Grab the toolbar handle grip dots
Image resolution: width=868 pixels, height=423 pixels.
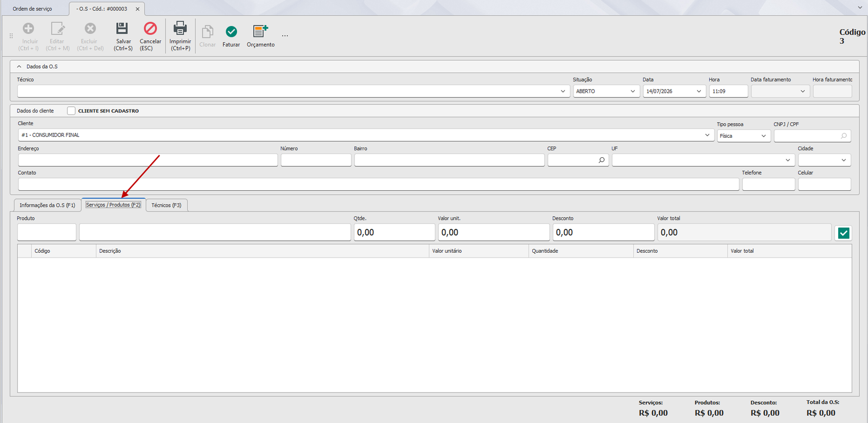point(11,36)
